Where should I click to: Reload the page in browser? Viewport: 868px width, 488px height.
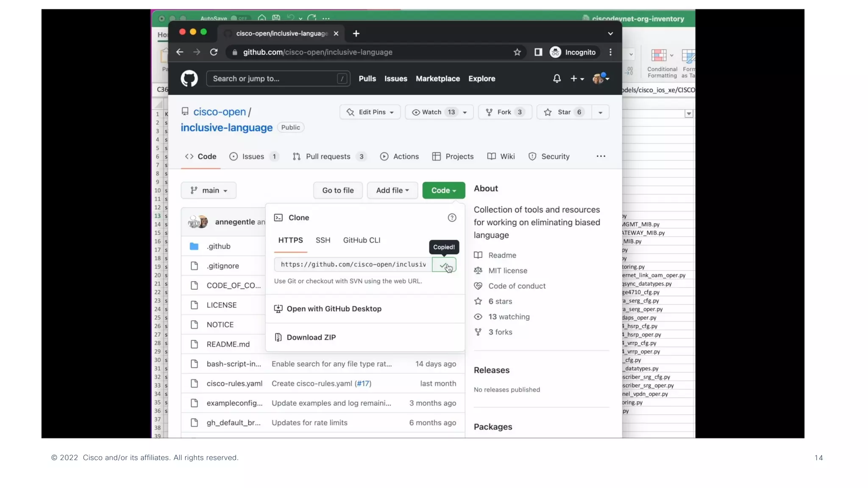coord(214,52)
